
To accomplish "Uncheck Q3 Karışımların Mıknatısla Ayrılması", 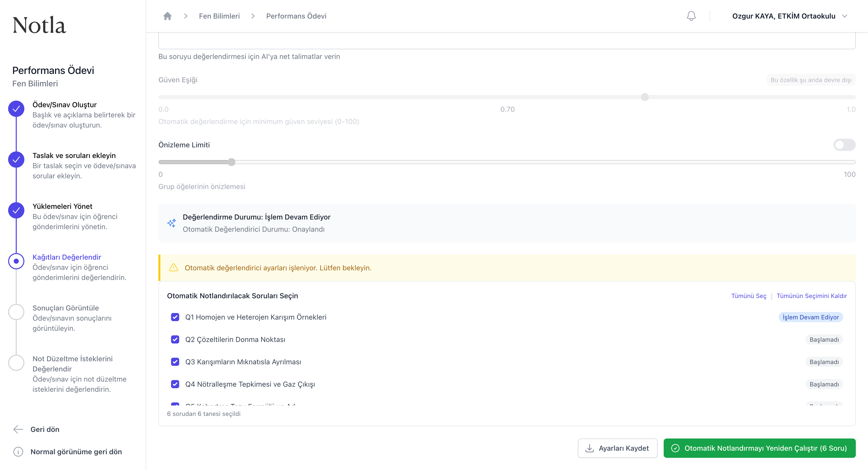I will tap(175, 362).
